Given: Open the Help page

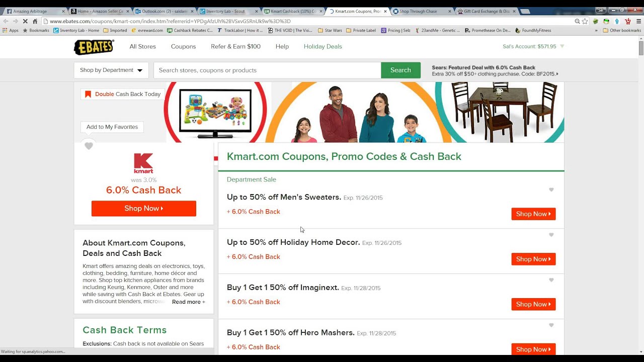Looking at the screenshot, I should point(282,46).
